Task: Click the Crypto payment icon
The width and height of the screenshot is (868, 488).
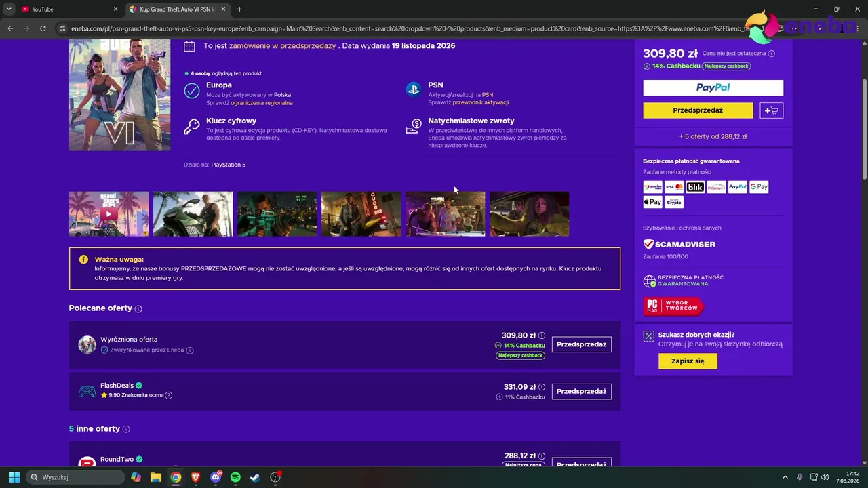Action: tap(674, 202)
